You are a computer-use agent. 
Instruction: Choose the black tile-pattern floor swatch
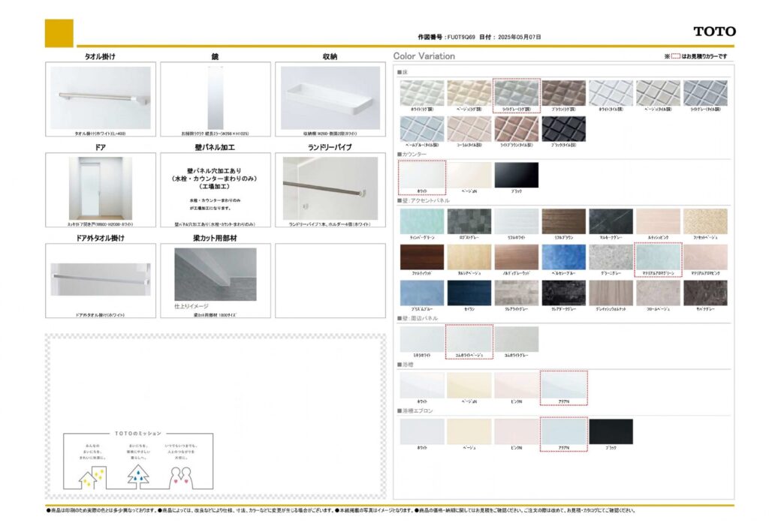click(x=563, y=128)
